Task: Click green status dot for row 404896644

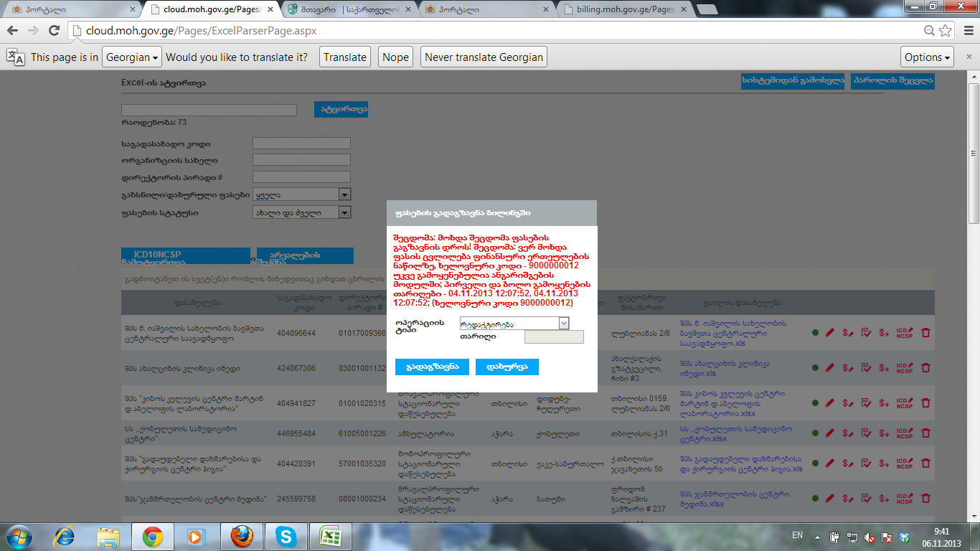Action: click(815, 332)
